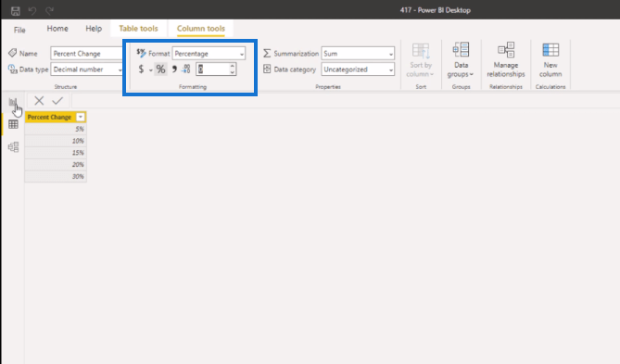This screenshot has height=364, width=620.
Task: Switch to the Home tab
Action: coord(57,29)
